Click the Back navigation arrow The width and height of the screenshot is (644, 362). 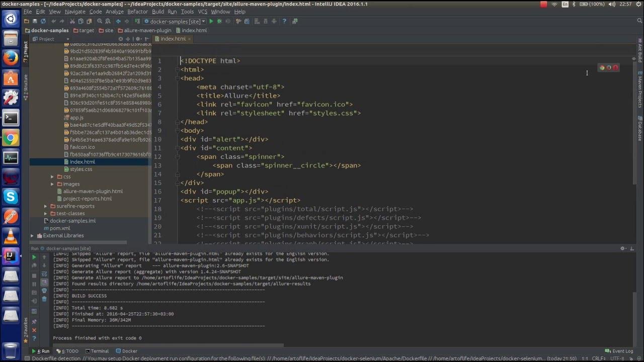point(118,22)
